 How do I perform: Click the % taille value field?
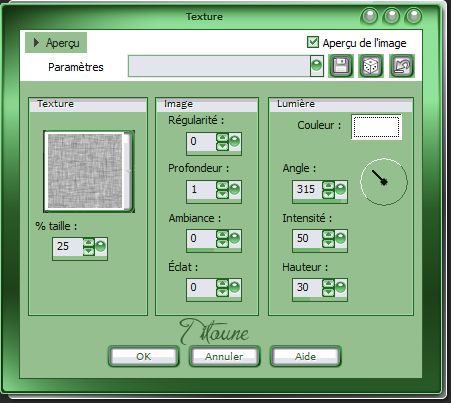(68, 247)
